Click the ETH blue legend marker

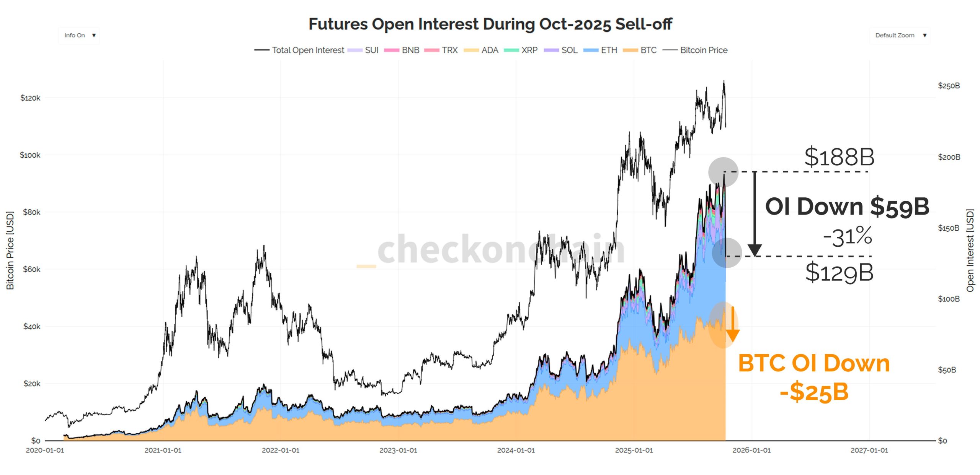[x=591, y=50]
